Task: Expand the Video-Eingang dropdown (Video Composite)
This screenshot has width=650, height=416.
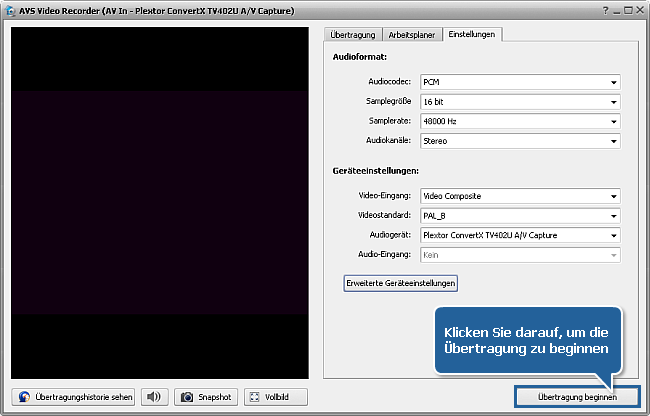Action: click(x=520, y=196)
